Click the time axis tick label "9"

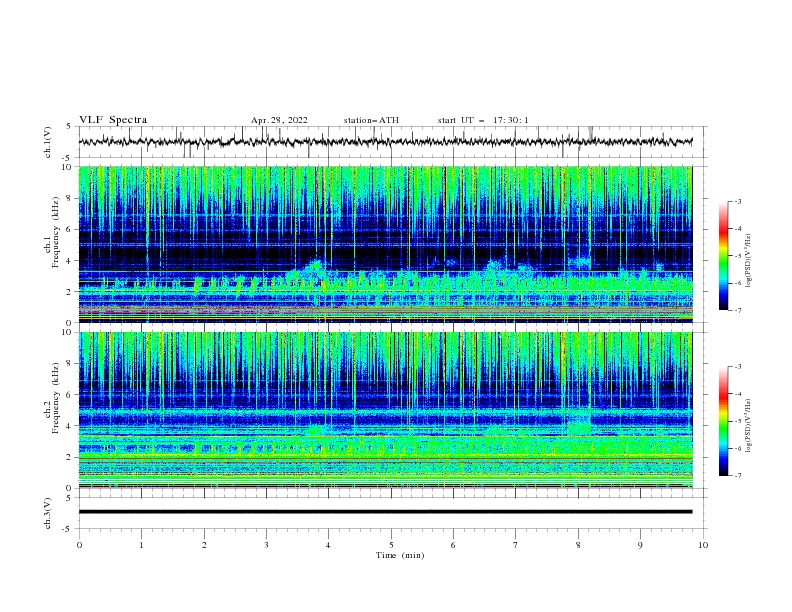coord(640,545)
